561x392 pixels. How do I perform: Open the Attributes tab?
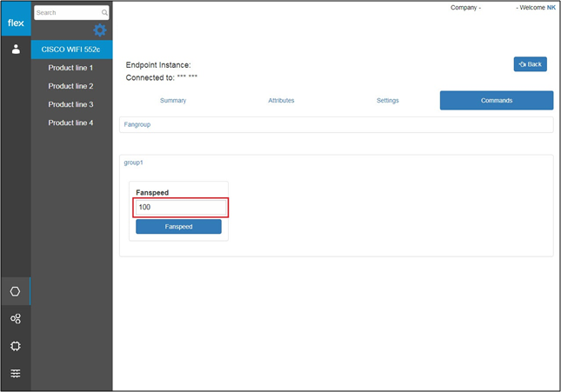click(281, 101)
